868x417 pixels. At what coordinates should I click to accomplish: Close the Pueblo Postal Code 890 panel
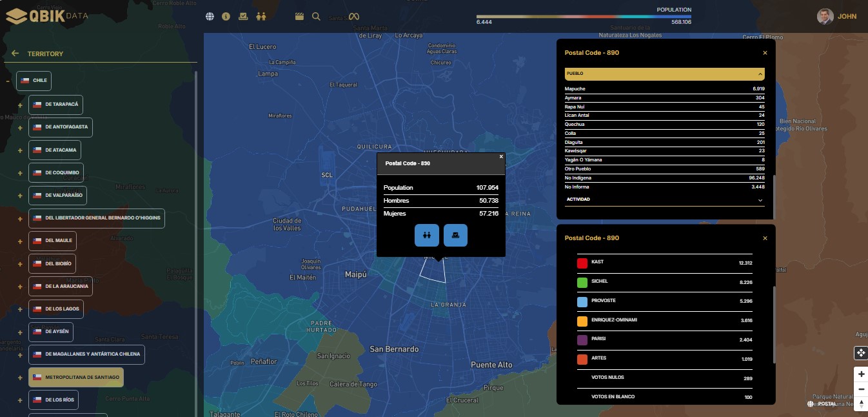(765, 53)
